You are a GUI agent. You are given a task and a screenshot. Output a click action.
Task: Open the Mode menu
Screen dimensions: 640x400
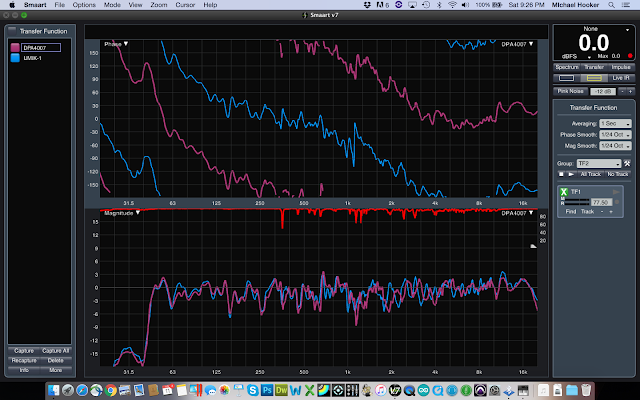[112, 5]
